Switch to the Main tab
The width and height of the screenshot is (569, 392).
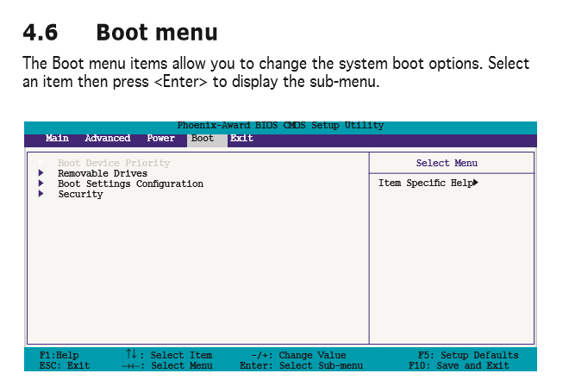57,138
